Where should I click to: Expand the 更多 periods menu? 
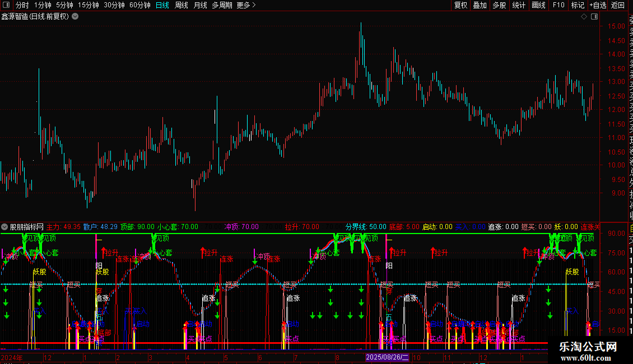pyautogui.click(x=246, y=5)
